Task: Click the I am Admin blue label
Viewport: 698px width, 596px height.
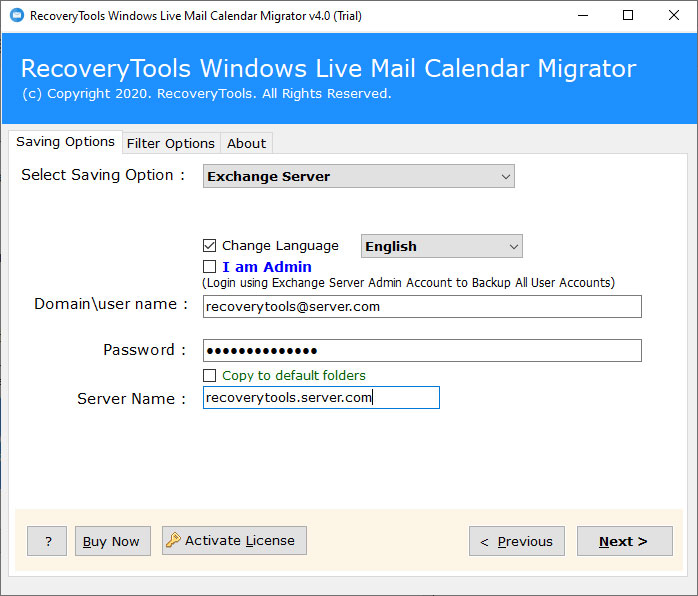Action: (x=267, y=267)
